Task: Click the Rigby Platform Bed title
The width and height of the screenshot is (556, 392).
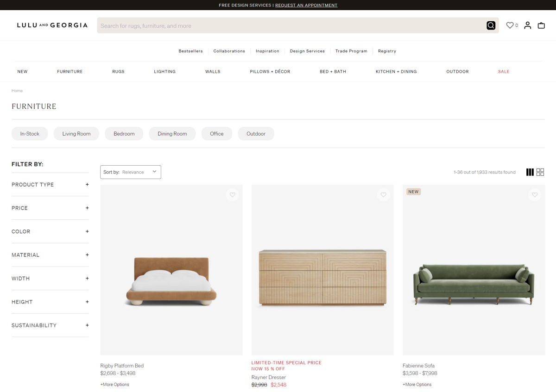Action: pyautogui.click(x=122, y=366)
